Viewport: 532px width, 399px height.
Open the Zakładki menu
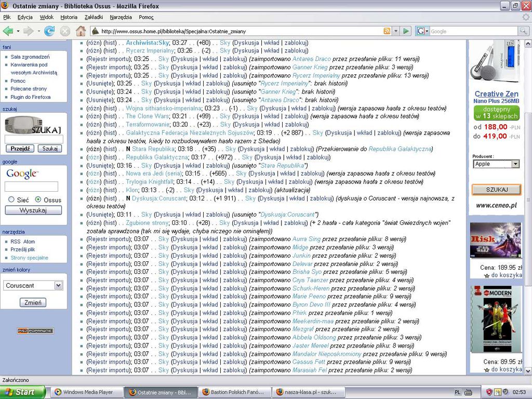coord(94,17)
